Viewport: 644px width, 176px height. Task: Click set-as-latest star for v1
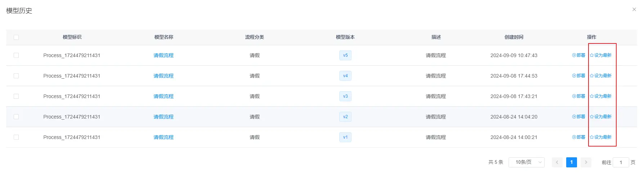pos(592,137)
